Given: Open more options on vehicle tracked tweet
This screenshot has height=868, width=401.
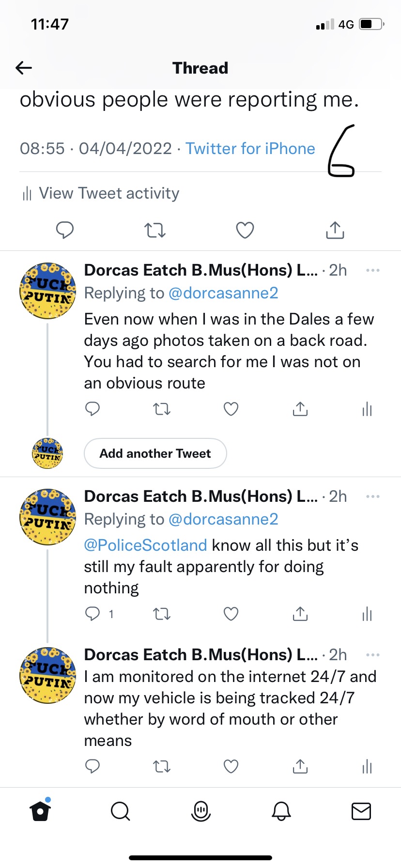Looking at the screenshot, I should [x=373, y=655].
